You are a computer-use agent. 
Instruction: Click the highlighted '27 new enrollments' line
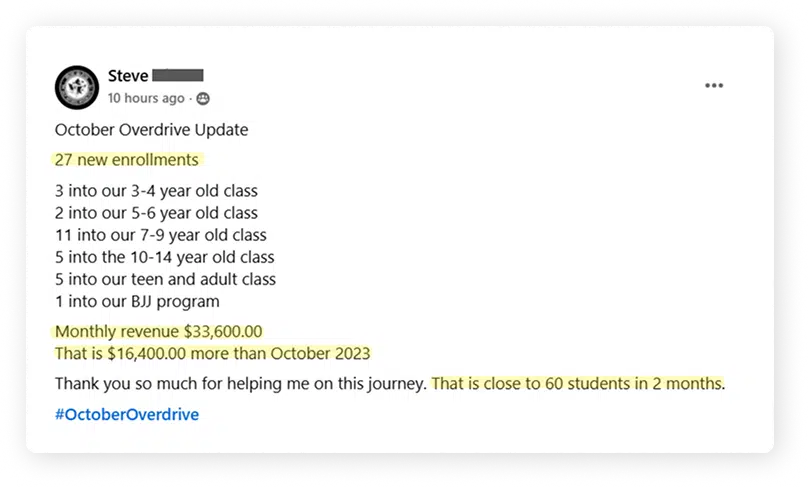127,160
